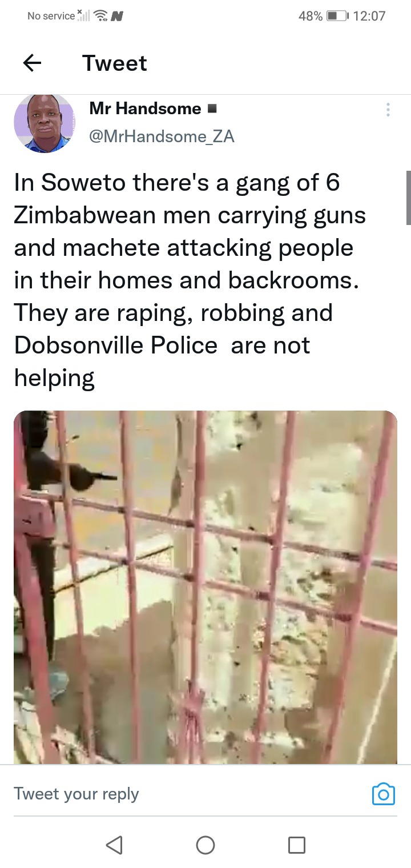This screenshot has height=868, width=411.
Task: Open the three-dot tweet options menu
Action: (x=388, y=110)
